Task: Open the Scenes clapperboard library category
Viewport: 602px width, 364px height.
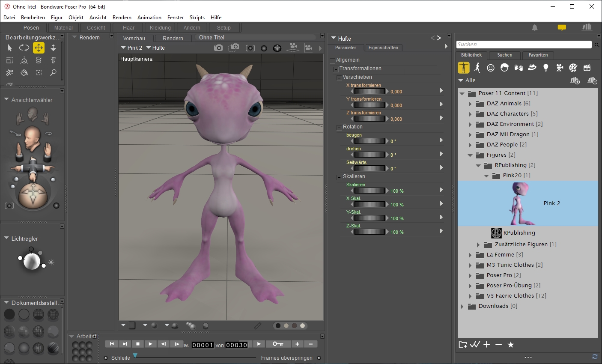Action: click(587, 68)
